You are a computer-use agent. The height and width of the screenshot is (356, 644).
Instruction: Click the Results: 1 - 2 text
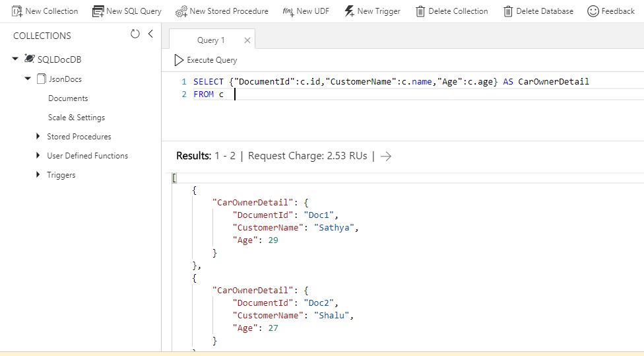tap(206, 157)
